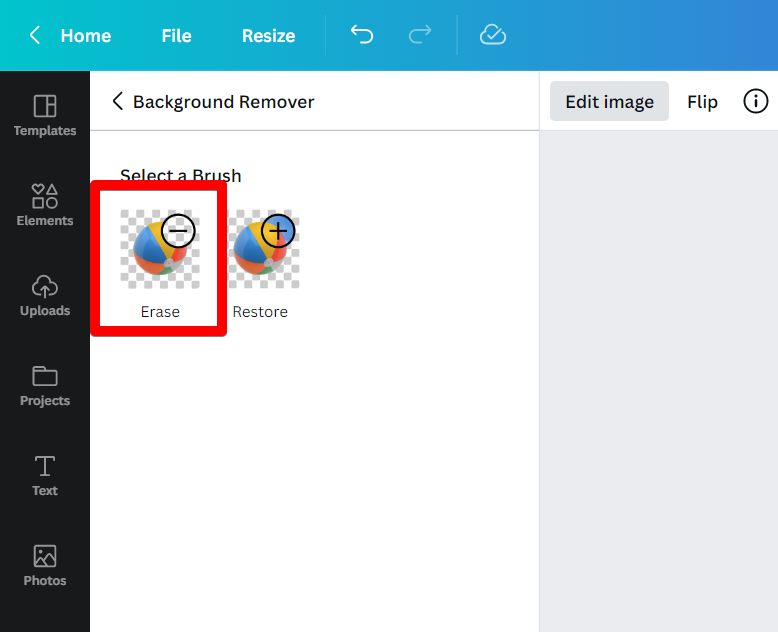
Task: Open the Projects folder icon
Action: pyautogui.click(x=45, y=376)
